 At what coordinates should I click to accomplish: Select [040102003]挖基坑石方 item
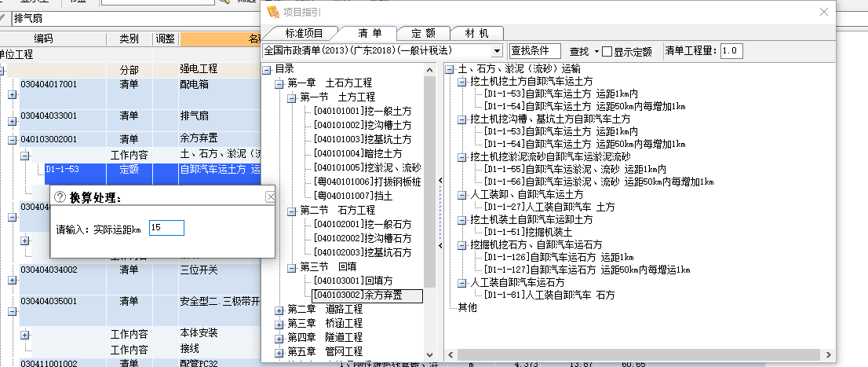tap(362, 253)
